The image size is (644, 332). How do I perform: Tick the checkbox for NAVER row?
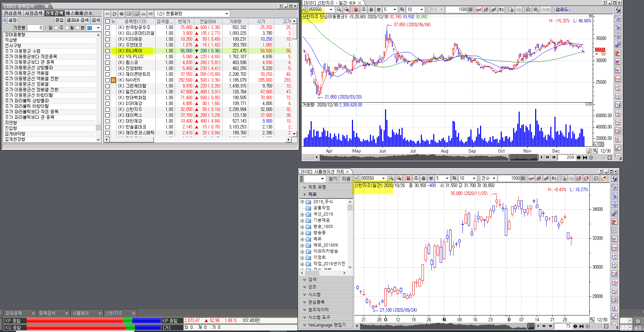(107, 80)
